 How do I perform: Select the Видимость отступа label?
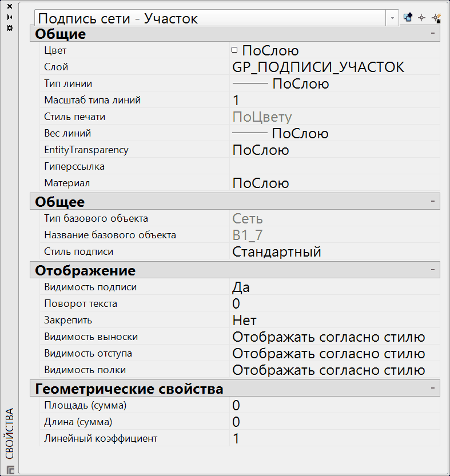tap(88, 353)
